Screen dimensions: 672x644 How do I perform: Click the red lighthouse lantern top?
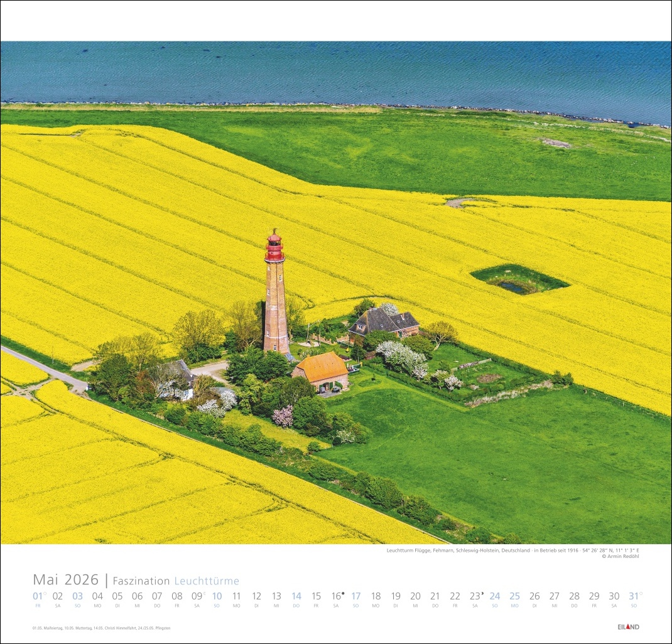click(274, 247)
